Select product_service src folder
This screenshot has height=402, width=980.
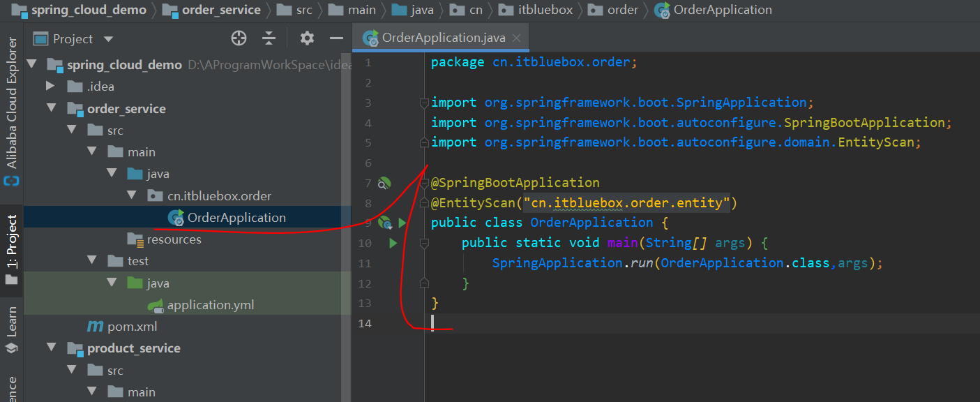[105, 371]
